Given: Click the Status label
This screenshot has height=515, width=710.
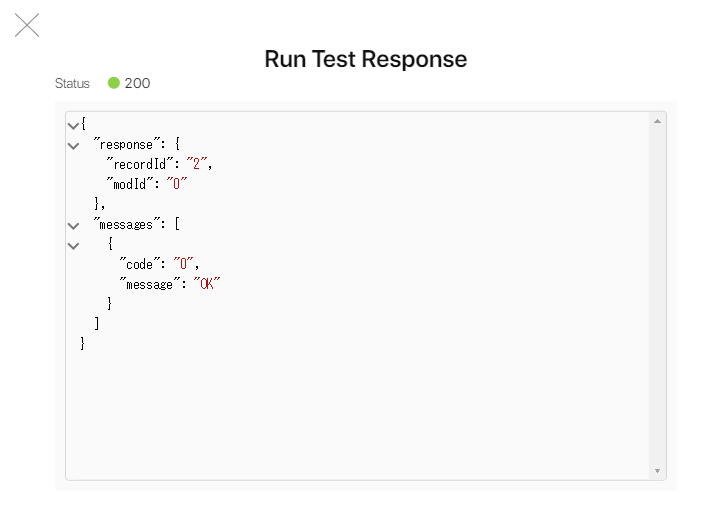Looking at the screenshot, I should tap(72, 84).
